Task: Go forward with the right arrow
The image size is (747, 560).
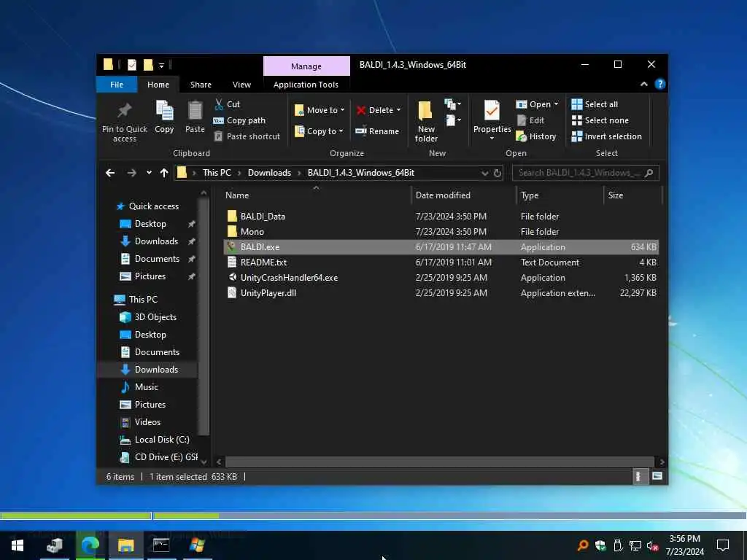Action: 131,173
